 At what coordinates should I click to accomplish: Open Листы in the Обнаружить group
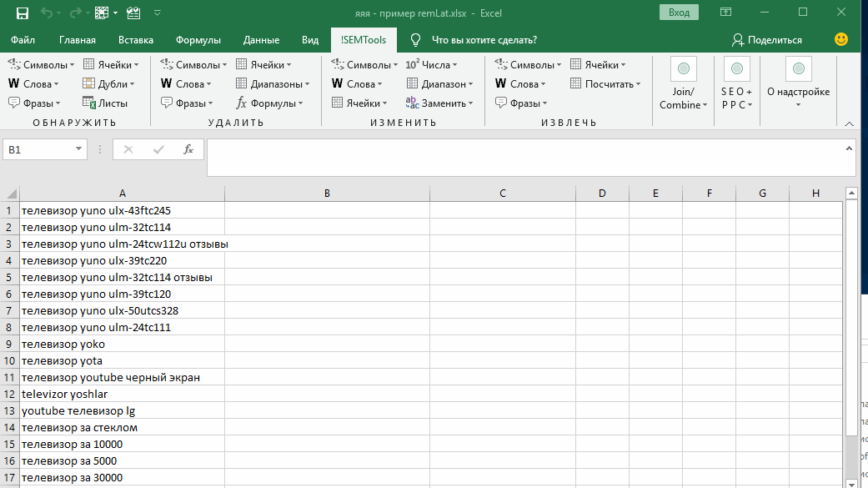click(x=105, y=103)
